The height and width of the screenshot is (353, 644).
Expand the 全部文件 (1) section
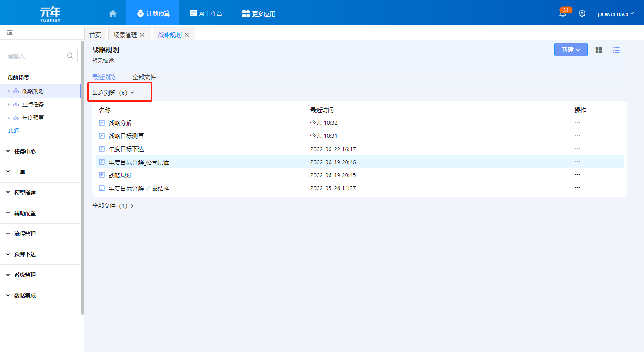click(x=113, y=206)
